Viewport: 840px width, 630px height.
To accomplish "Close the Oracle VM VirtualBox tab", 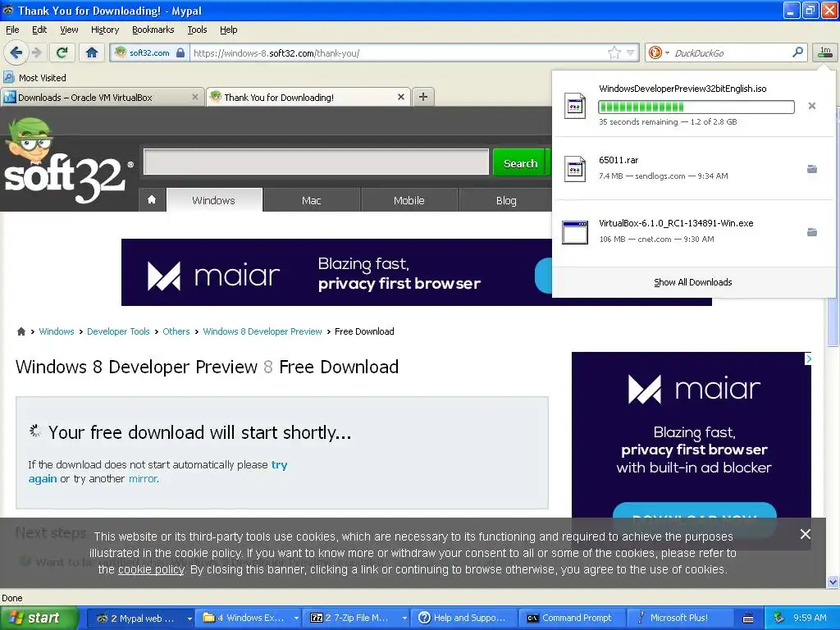I will 195,97.
